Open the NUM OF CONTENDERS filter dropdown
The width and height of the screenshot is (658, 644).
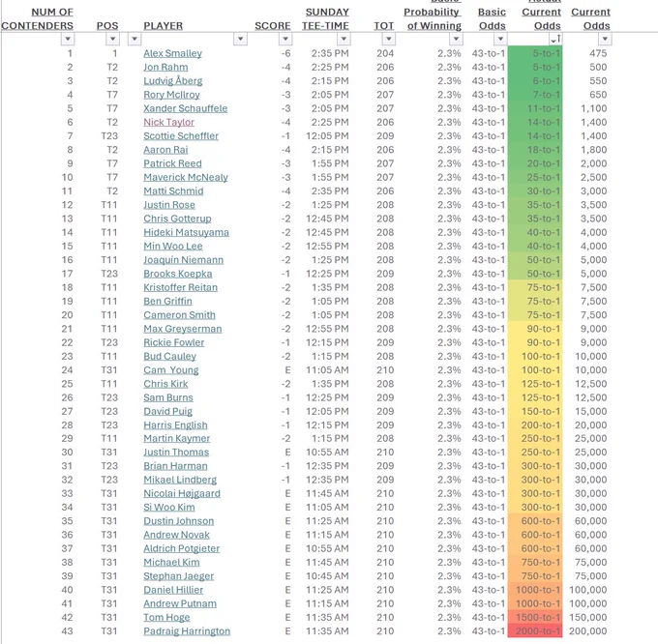68,39
